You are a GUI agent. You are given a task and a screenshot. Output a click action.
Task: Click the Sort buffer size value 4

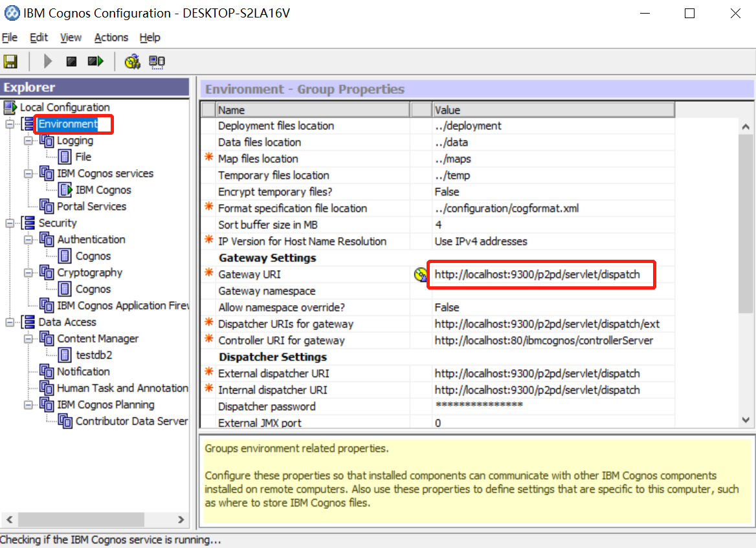click(x=553, y=225)
